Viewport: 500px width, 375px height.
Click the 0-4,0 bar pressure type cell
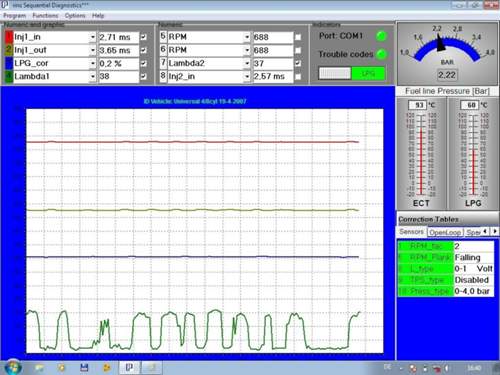pyautogui.click(x=474, y=291)
